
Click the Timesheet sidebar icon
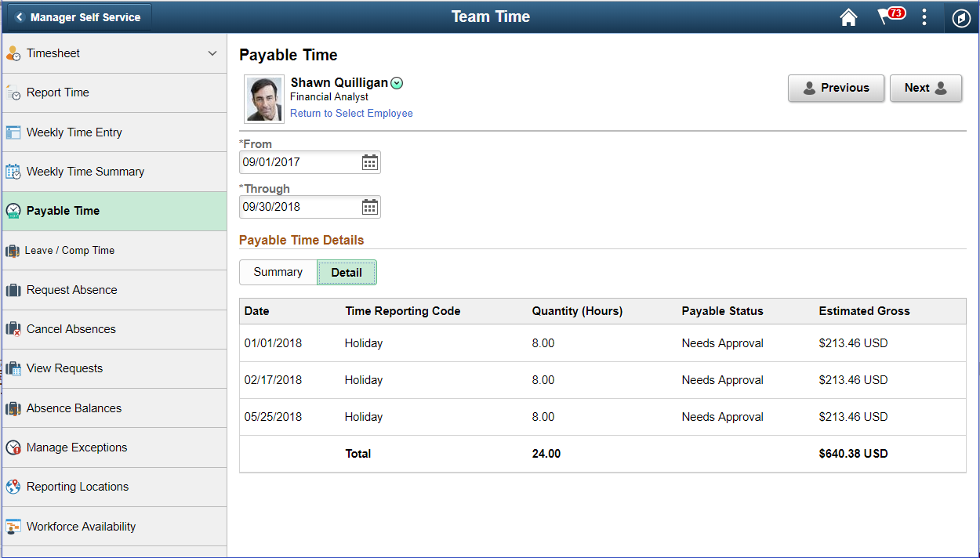pyautogui.click(x=13, y=53)
